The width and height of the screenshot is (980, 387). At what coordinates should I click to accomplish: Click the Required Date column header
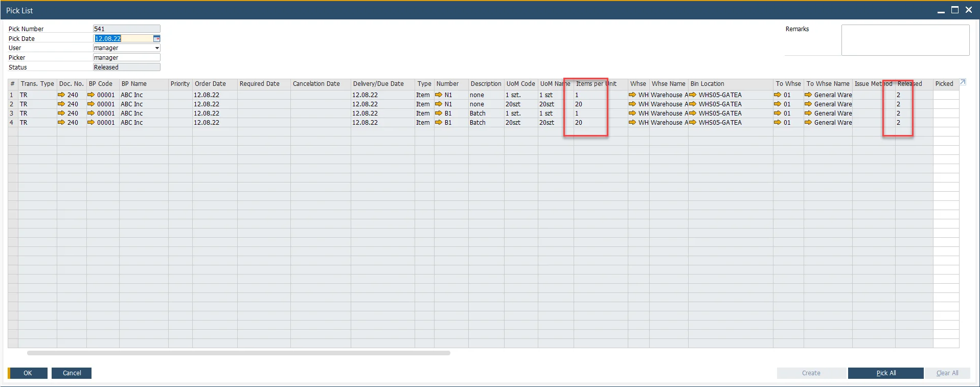coord(264,84)
